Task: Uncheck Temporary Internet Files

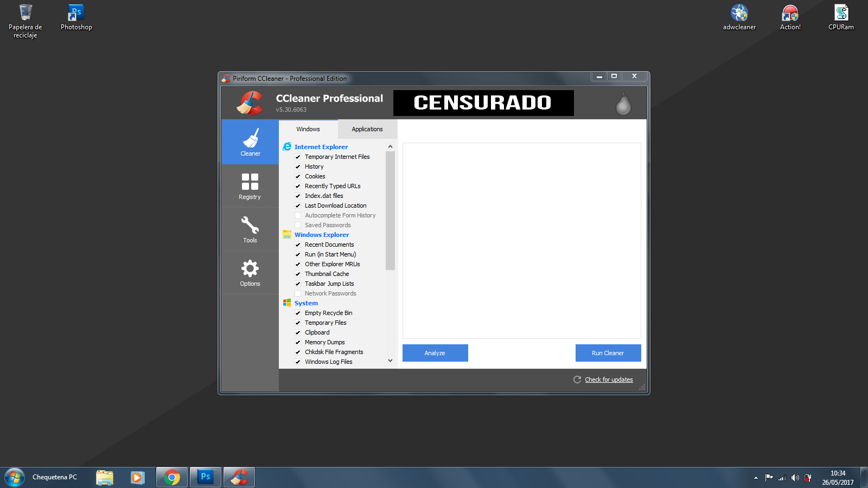Action: click(298, 157)
